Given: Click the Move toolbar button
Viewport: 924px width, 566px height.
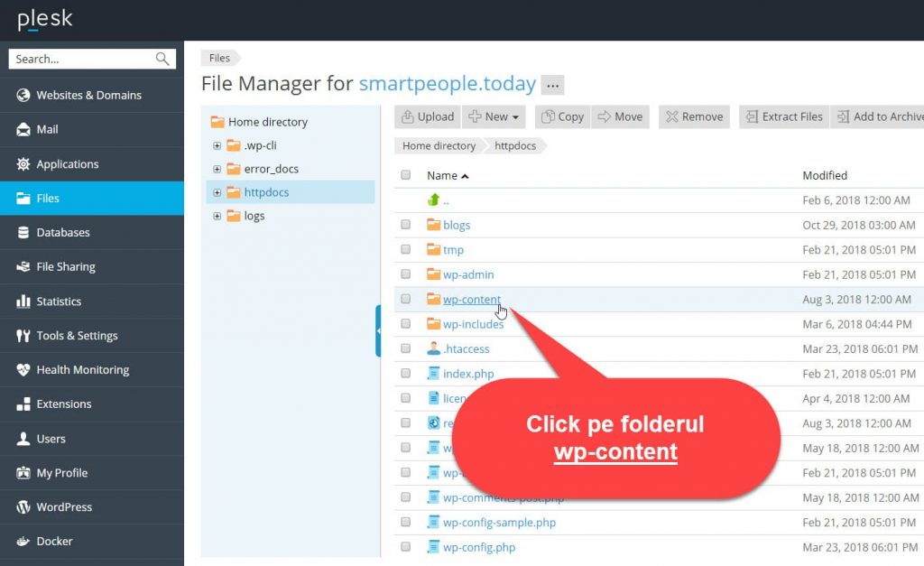Looking at the screenshot, I should pos(619,116).
